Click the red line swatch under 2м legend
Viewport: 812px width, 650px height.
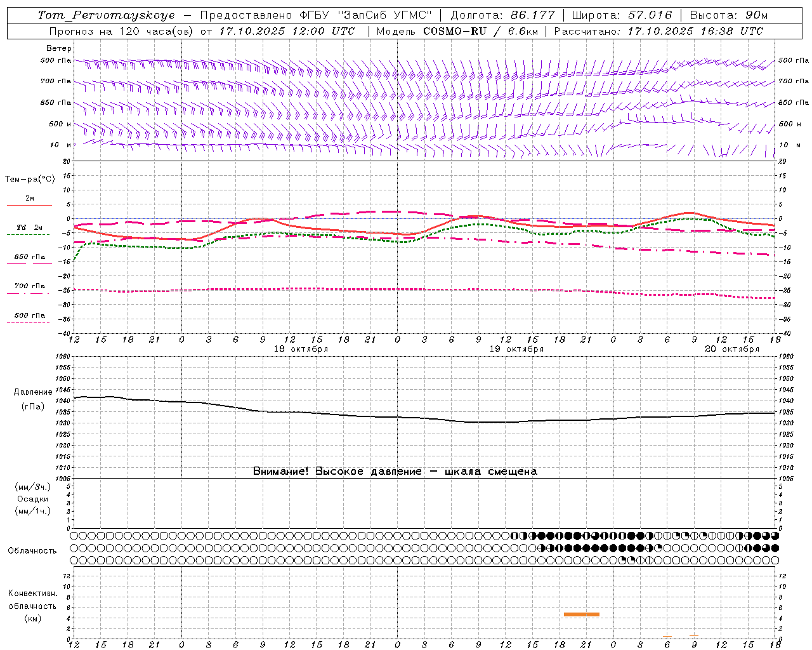point(29,205)
